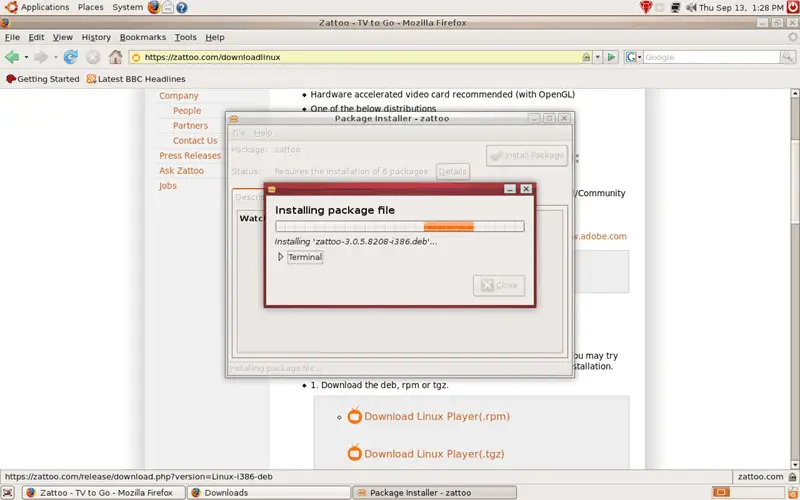Click the site favicon in the address bar

tap(136, 57)
